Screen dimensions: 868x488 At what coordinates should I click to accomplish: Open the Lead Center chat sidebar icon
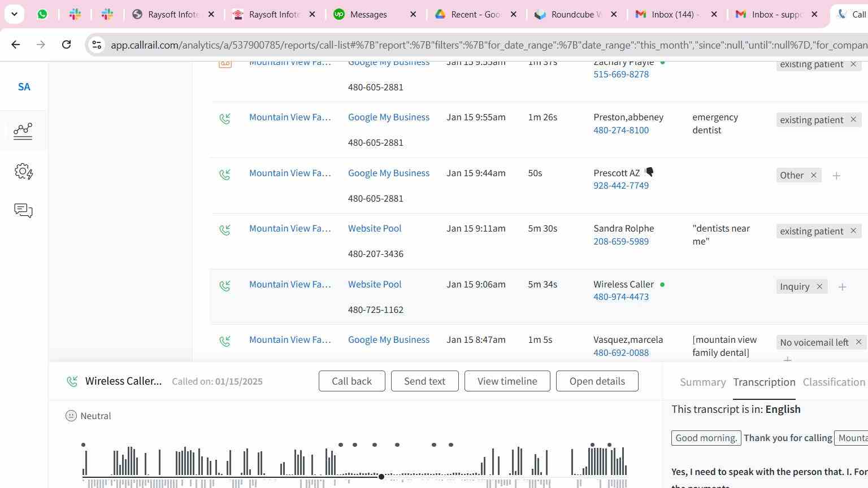pyautogui.click(x=23, y=211)
